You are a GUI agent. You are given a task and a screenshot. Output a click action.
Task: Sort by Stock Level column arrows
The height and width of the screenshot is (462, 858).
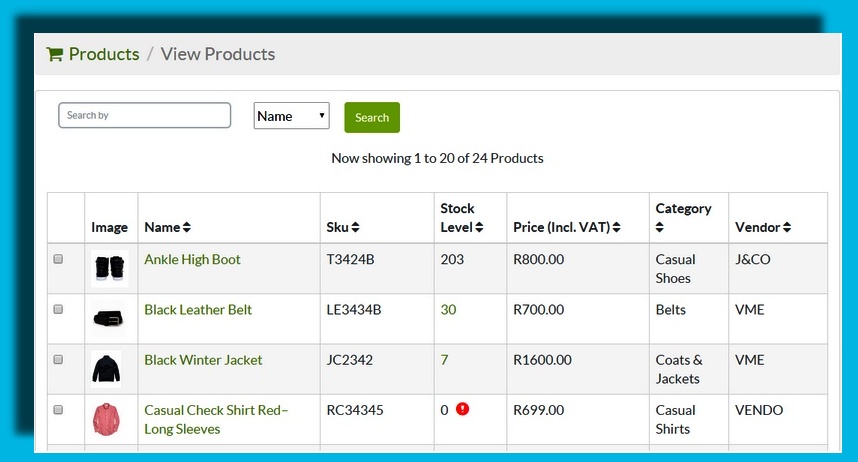click(479, 228)
